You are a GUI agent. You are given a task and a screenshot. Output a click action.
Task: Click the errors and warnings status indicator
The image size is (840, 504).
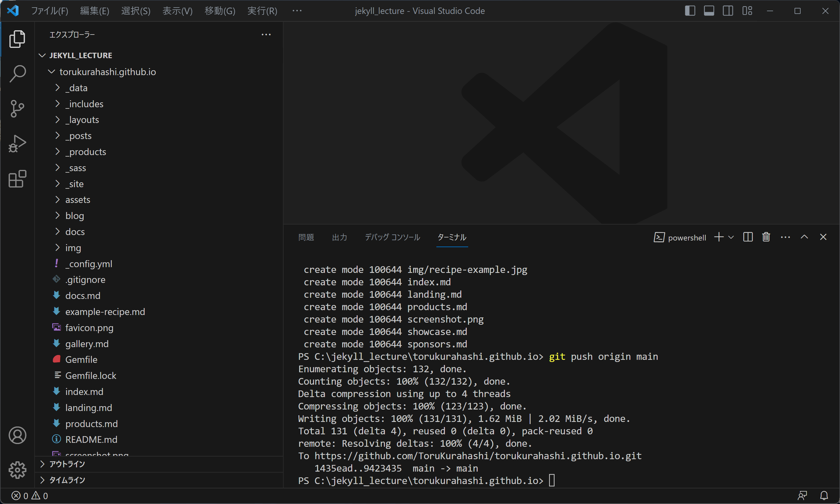click(30, 496)
